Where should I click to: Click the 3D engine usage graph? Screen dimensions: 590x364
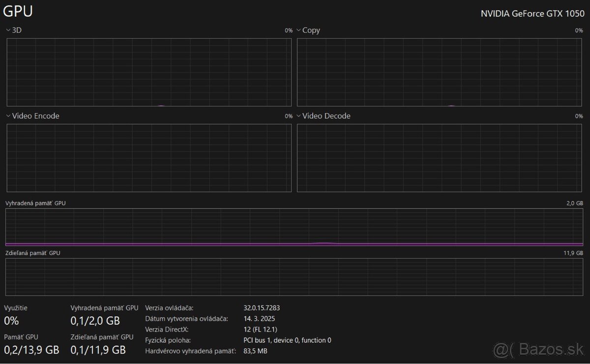pos(149,72)
